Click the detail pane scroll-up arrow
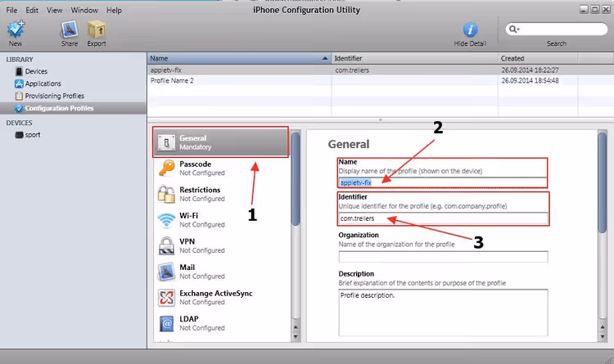 (603, 327)
